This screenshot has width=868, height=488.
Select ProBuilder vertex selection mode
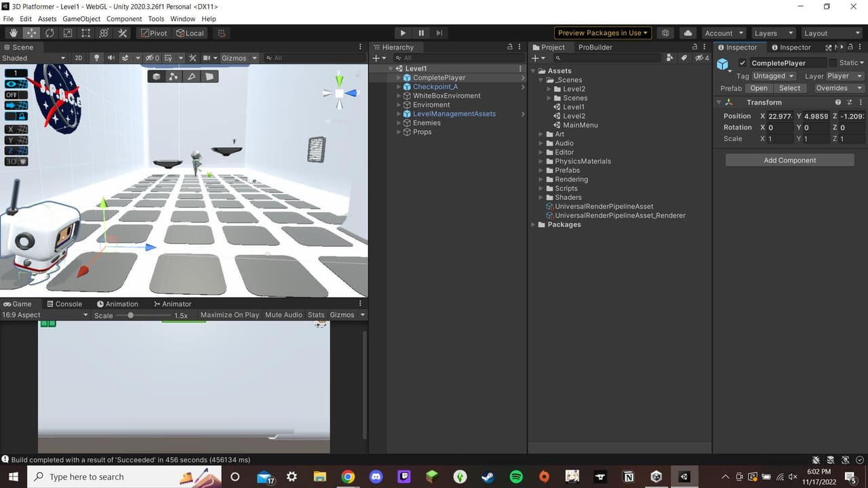174,77
